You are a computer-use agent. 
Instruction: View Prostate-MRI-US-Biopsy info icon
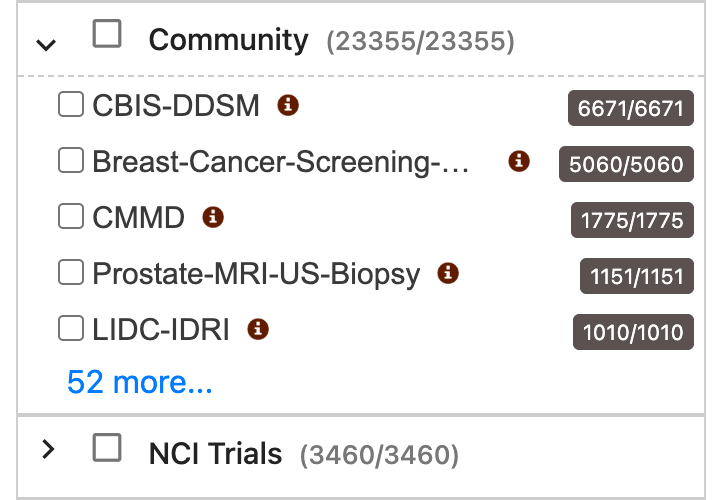448,273
